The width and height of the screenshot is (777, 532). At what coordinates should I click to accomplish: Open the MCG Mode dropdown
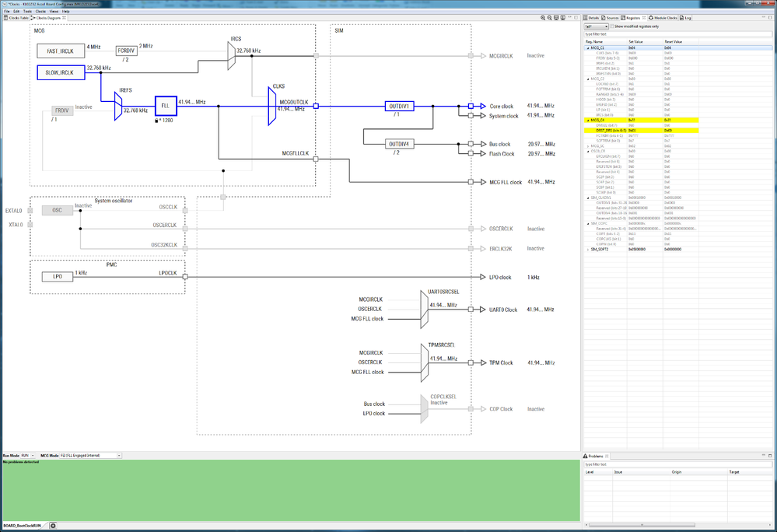(x=91, y=455)
